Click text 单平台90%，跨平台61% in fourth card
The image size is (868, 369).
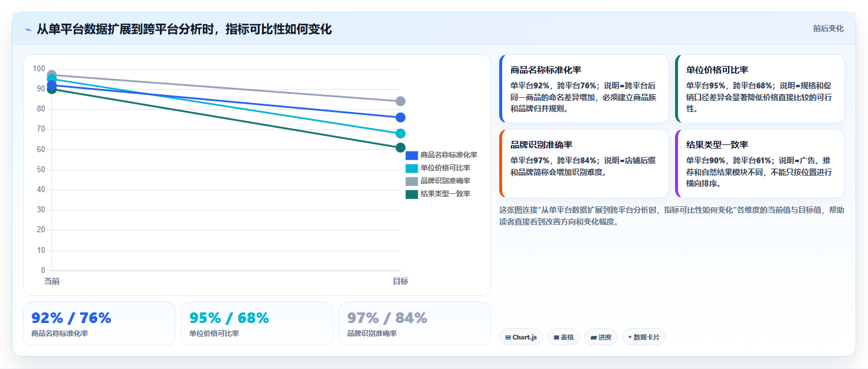(729, 160)
